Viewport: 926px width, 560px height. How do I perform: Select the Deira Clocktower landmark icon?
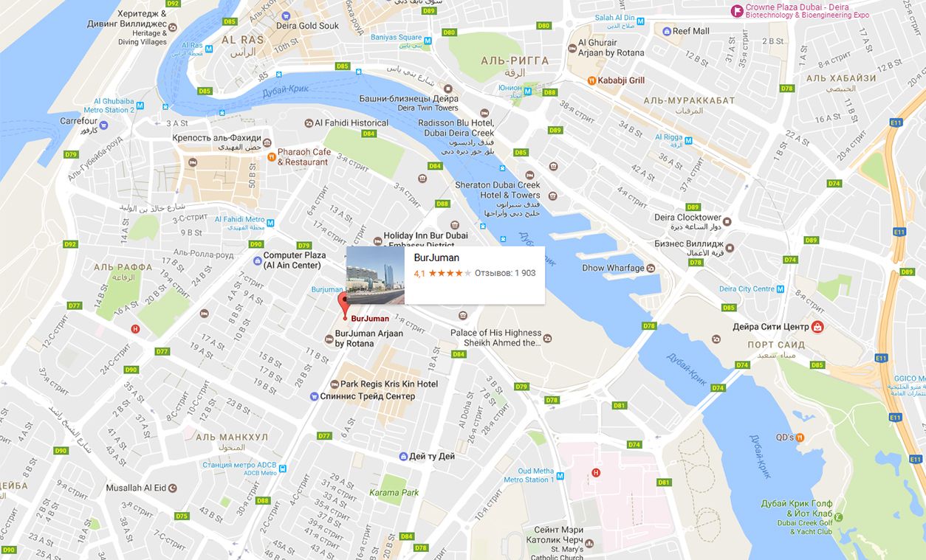pyautogui.click(x=727, y=221)
